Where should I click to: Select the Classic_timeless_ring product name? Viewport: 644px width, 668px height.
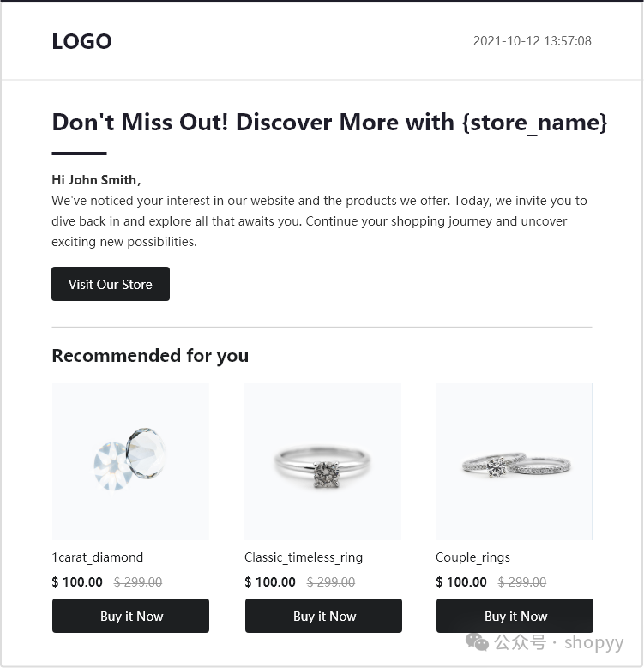[304, 557]
